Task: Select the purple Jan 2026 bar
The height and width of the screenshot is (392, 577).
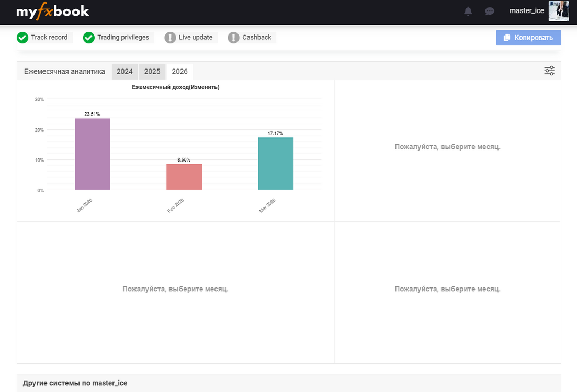Action: [93, 154]
